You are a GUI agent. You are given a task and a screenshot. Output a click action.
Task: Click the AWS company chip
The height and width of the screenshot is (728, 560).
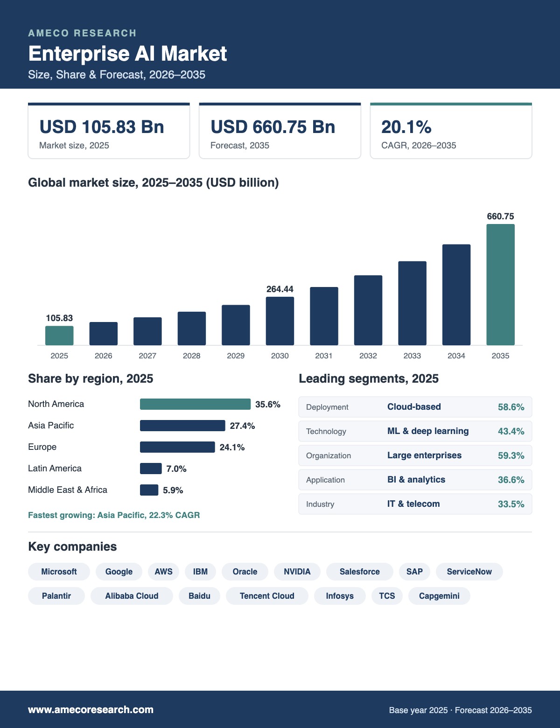163,572
